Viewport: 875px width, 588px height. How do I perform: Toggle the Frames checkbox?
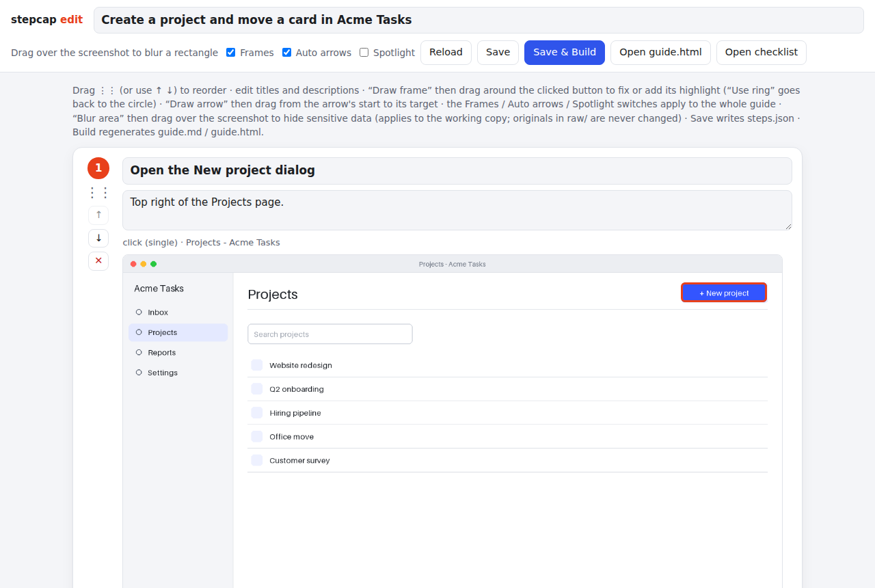point(231,53)
